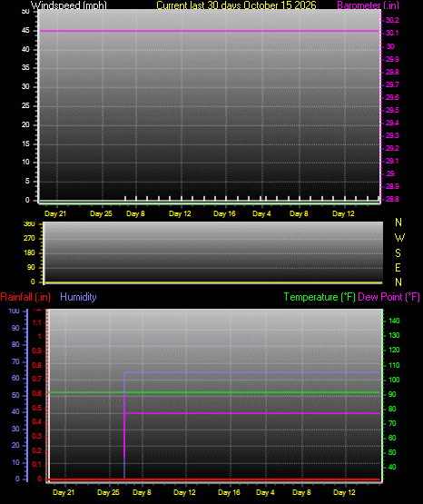Select the 29.9 barometer scale value

[392, 59]
